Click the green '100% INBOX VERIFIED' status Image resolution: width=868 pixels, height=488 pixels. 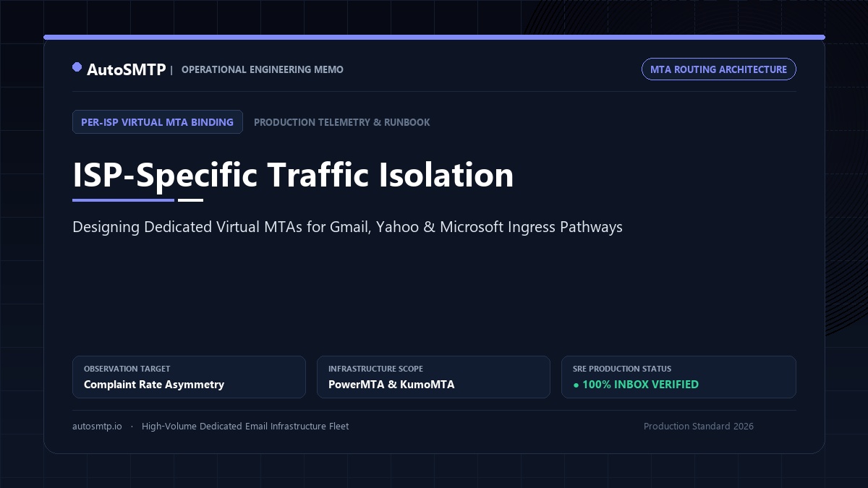636,385
